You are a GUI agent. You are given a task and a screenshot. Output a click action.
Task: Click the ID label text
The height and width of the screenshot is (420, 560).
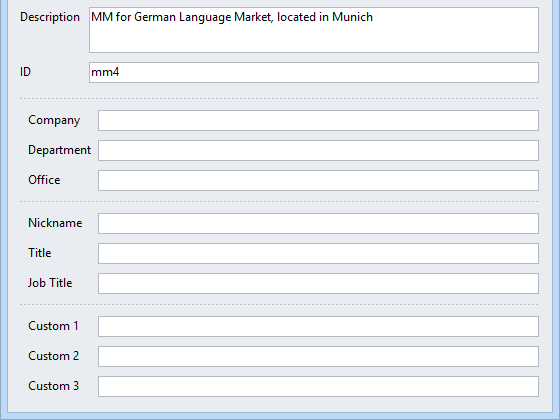(25, 72)
